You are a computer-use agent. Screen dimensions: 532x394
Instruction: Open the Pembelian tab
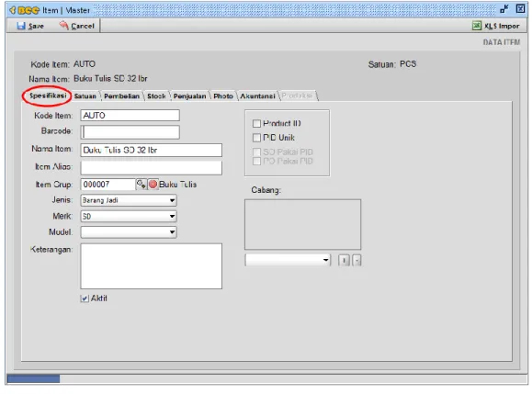(121, 96)
